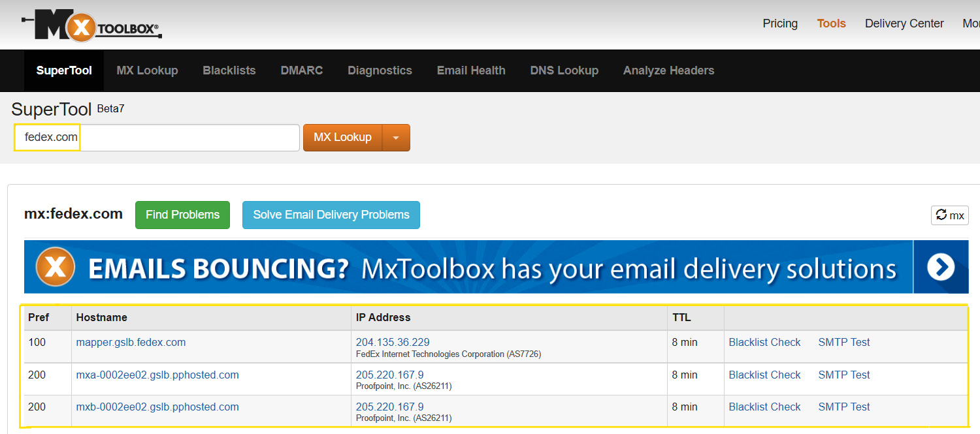Open the Email Health tab

(x=471, y=70)
